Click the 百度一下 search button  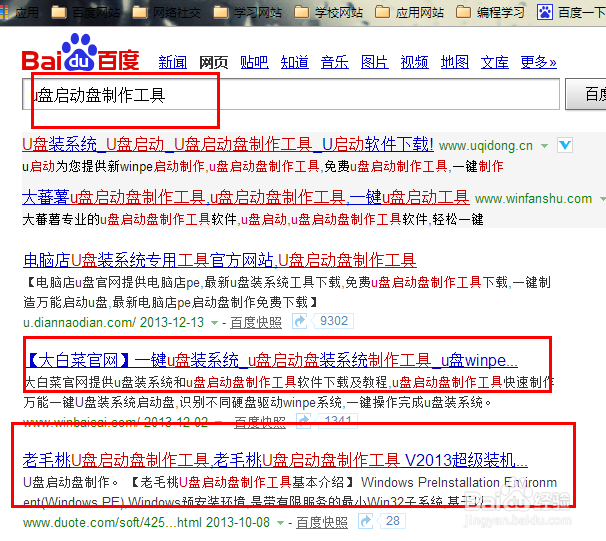586,94
